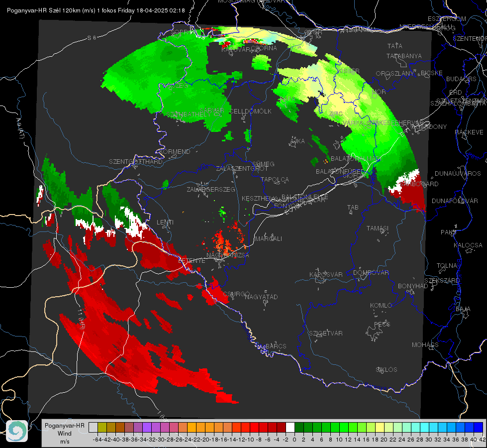Click the DUNAÚJVÁROS city label

(458, 174)
